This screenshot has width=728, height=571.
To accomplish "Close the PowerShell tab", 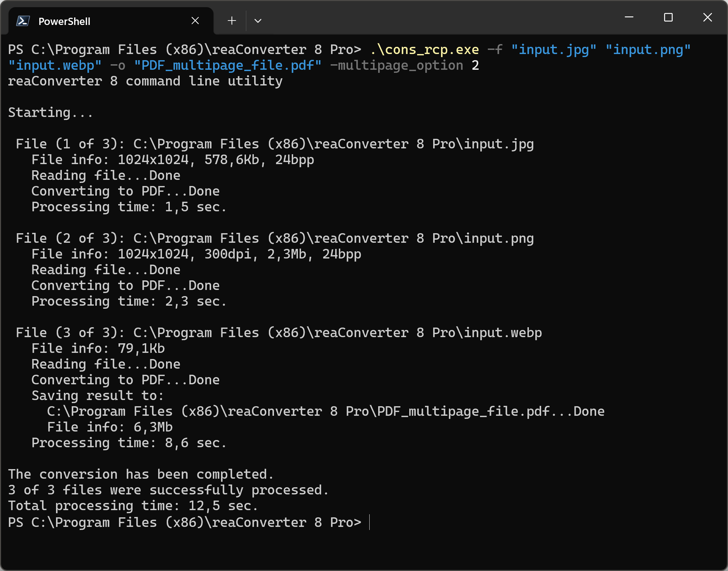I will pos(195,21).
